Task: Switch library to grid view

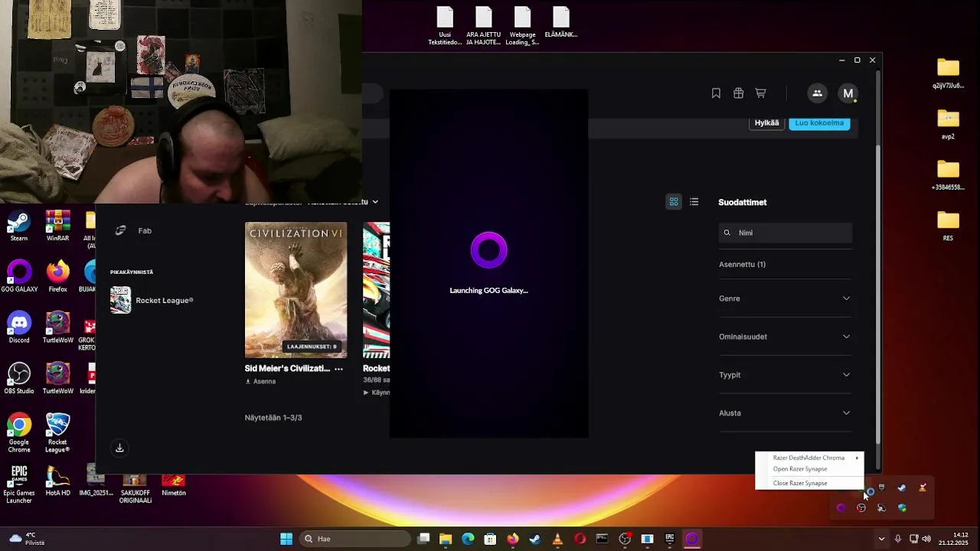Action: tap(674, 202)
